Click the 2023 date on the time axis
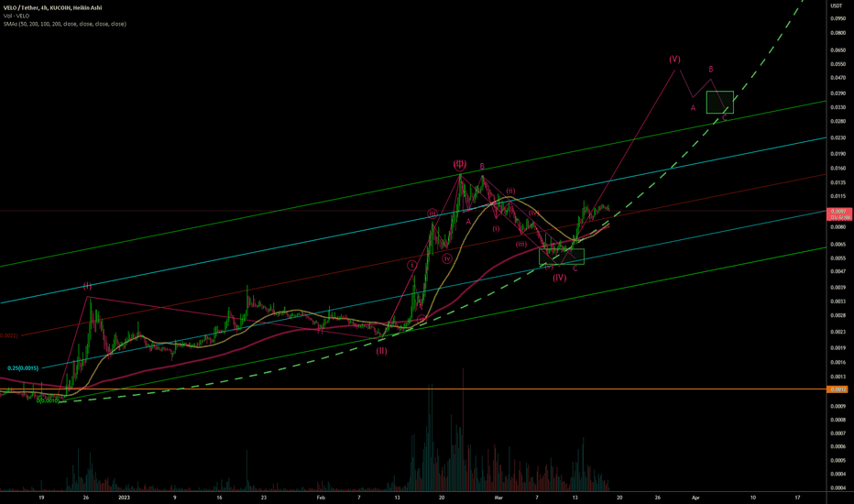The width and height of the screenshot is (854, 504). [124, 498]
